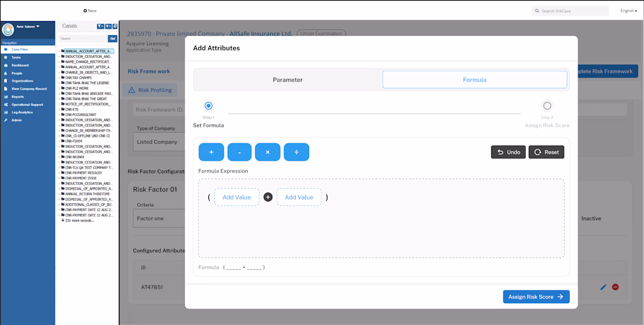Select CNR_CI-OFFLINE UBO CNR CI case

click(87, 136)
